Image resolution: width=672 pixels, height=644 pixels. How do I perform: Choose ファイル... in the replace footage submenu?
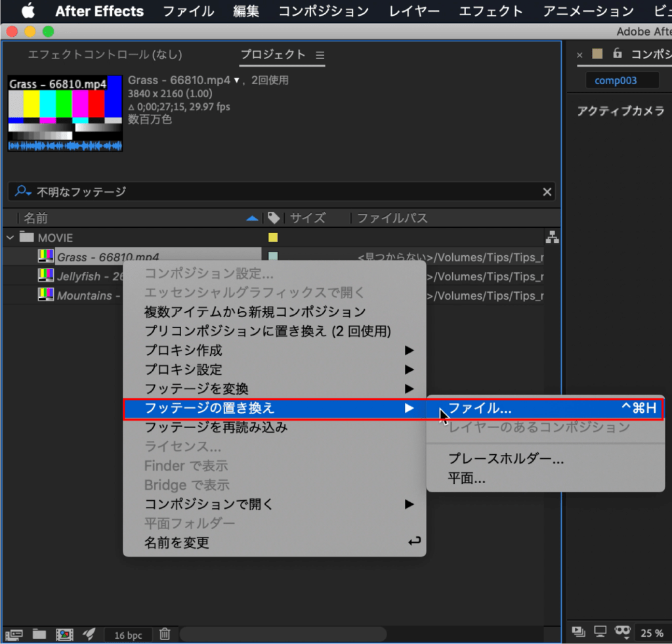(x=545, y=408)
